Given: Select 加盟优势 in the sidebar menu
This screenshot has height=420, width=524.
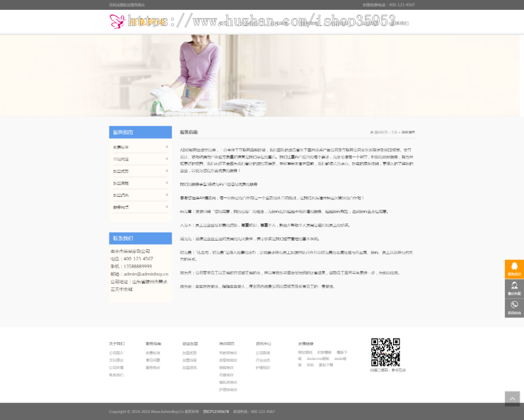Looking at the screenshot, I should pyautogui.click(x=121, y=171).
